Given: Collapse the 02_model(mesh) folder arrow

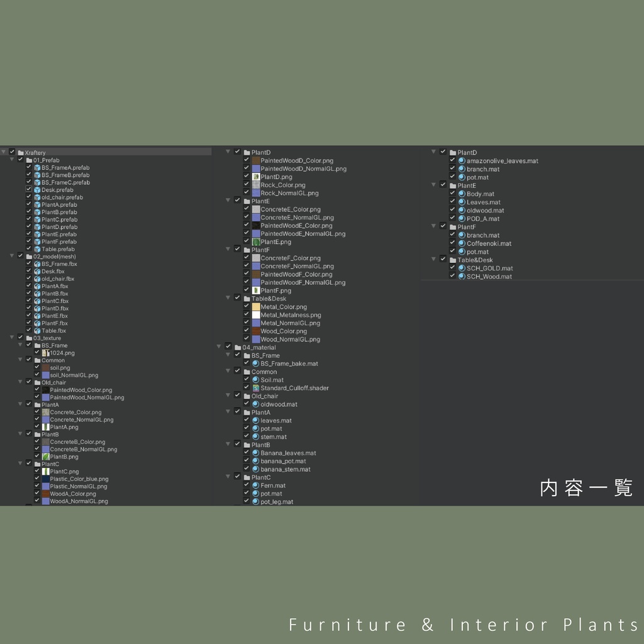Looking at the screenshot, I should [x=12, y=256].
